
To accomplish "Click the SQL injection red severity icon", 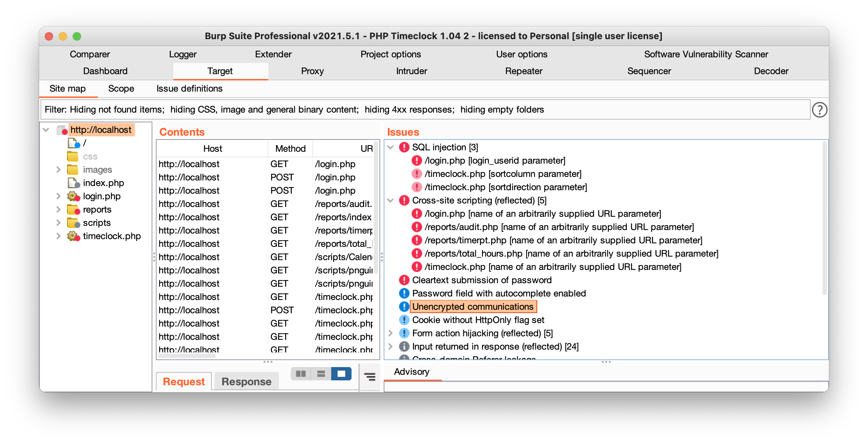I will click(404, 147).
